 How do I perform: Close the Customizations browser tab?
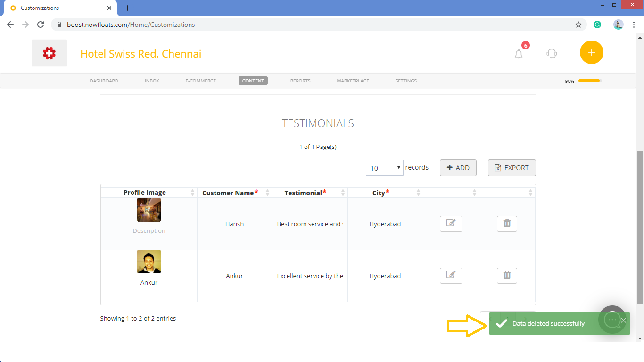(109, 8)
